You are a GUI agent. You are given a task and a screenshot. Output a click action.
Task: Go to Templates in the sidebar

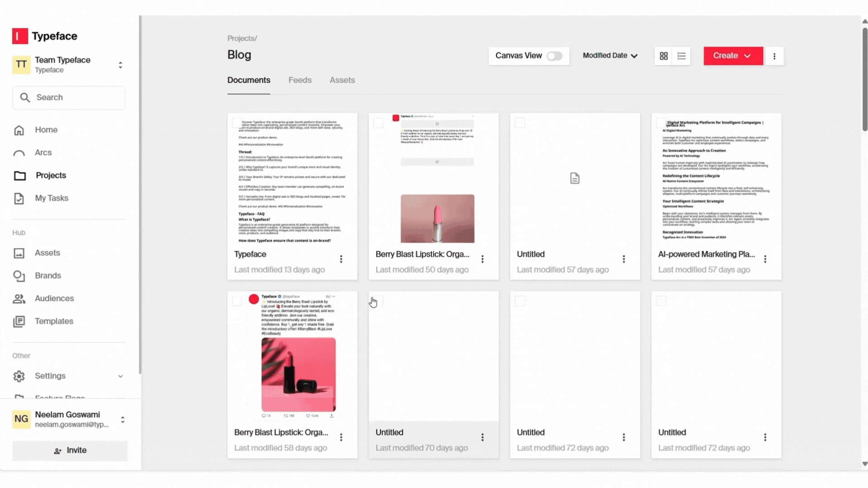click(x=54, y=321)
